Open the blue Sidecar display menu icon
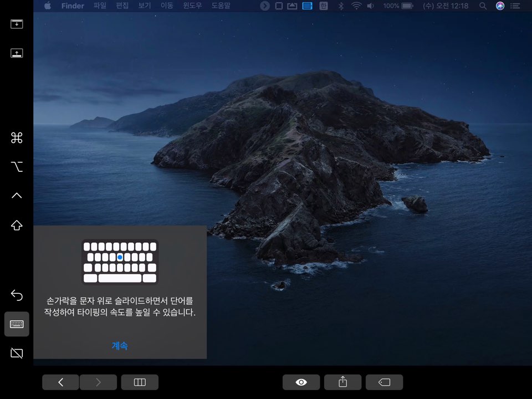532x399 pixels. pos(308,6)
